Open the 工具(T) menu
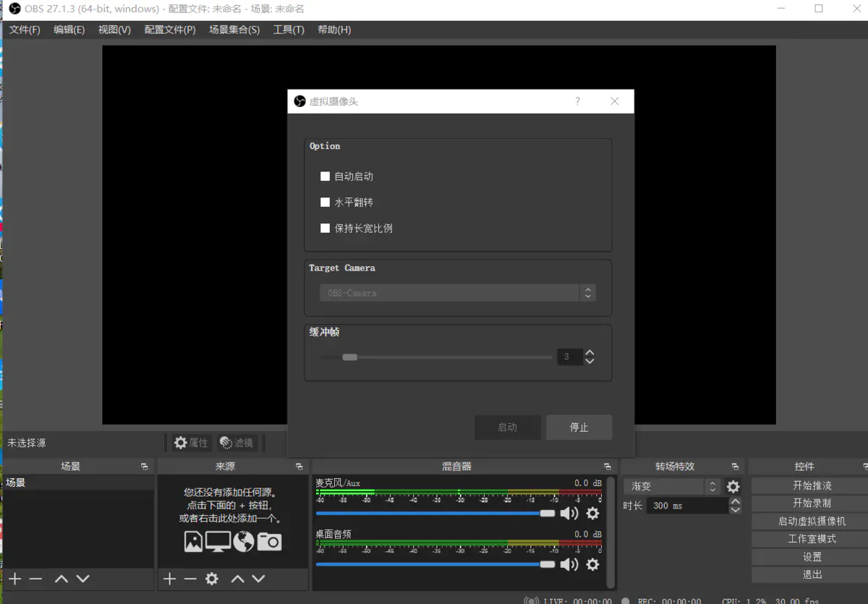 [x=288, y=30]
